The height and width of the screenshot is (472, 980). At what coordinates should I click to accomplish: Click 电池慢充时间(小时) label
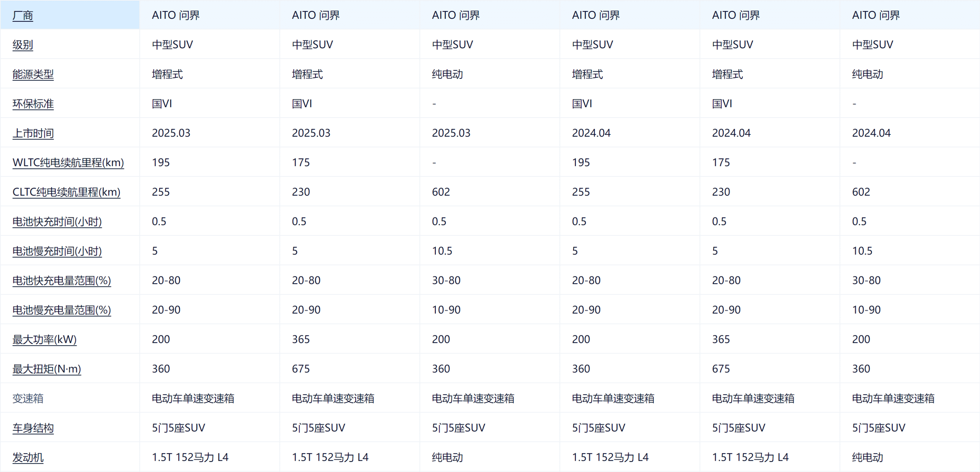tap(57, 251)
